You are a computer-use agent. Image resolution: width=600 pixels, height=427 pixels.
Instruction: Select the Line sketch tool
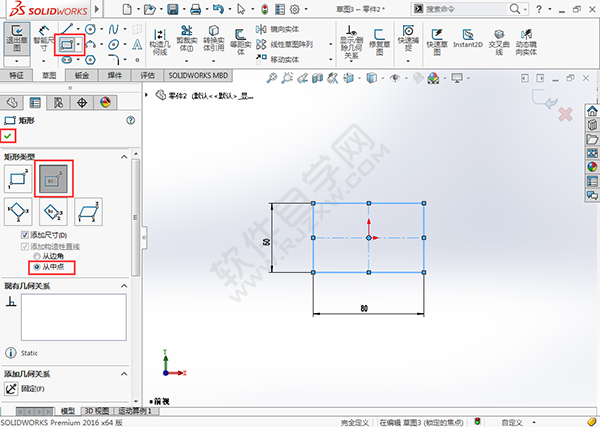[67, 29]
